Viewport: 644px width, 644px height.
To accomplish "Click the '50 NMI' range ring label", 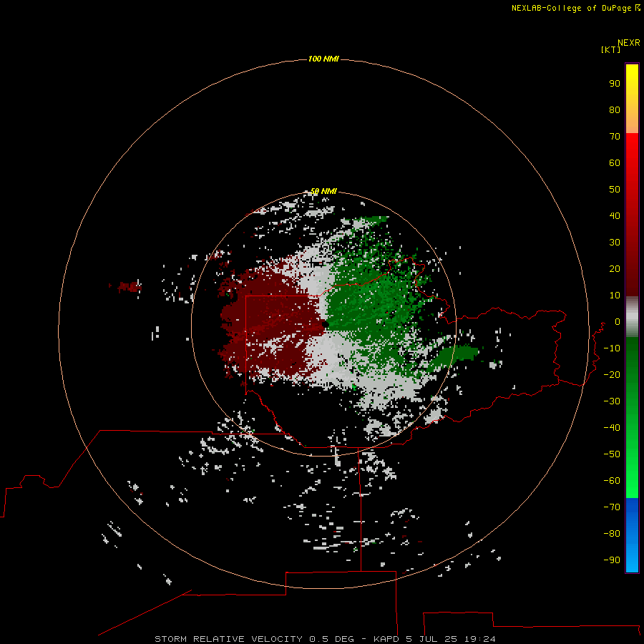I will tap(323, 191).
